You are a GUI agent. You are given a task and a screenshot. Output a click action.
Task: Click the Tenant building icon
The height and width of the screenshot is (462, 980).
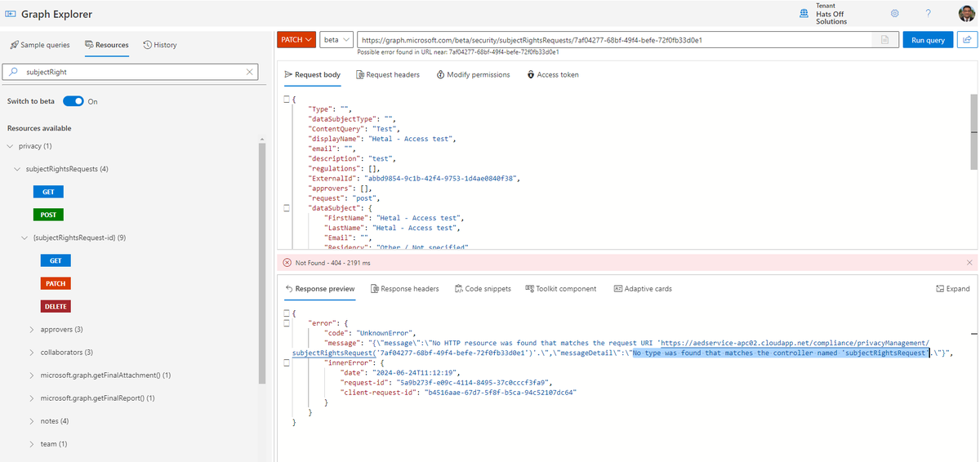point(804,14)
